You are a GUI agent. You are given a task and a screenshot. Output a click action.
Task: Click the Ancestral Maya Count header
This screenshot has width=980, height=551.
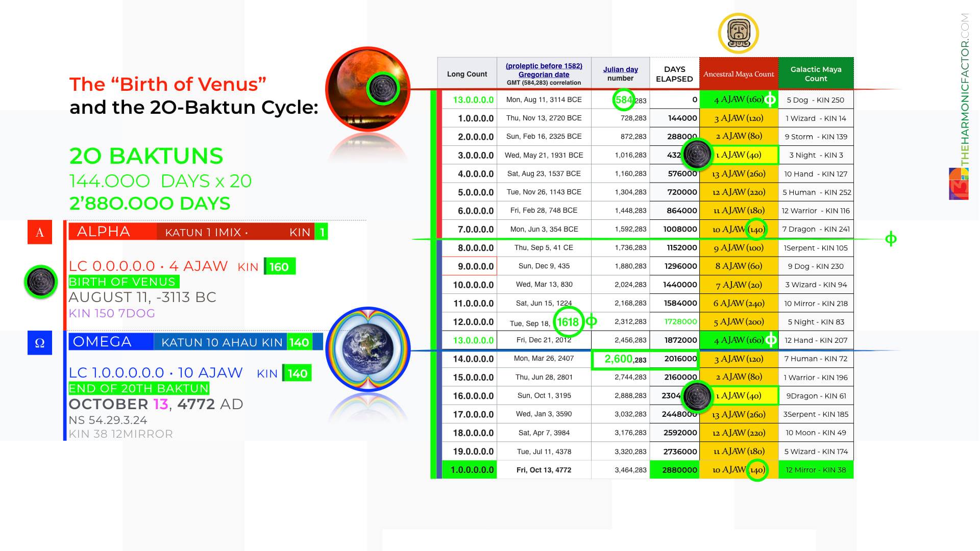[x=739, y=74]
